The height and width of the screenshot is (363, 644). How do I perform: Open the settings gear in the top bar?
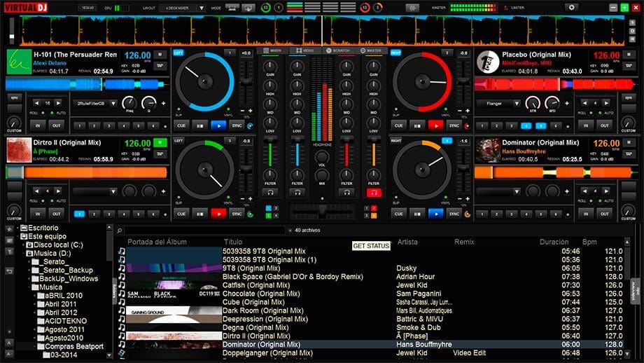571,8
